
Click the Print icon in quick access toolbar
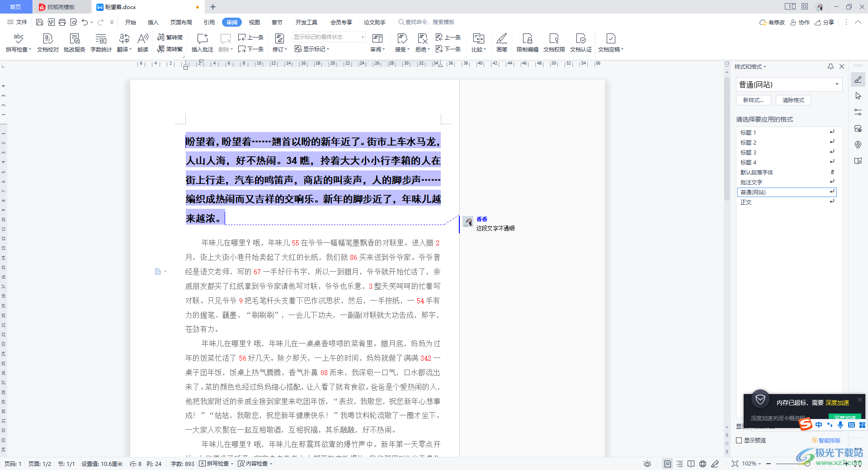pos(62,22)
